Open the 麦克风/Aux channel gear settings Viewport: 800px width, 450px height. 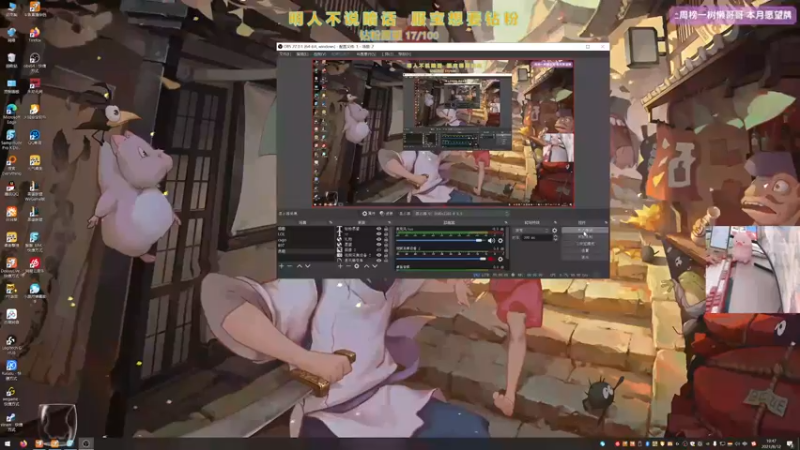click(501, 241)
